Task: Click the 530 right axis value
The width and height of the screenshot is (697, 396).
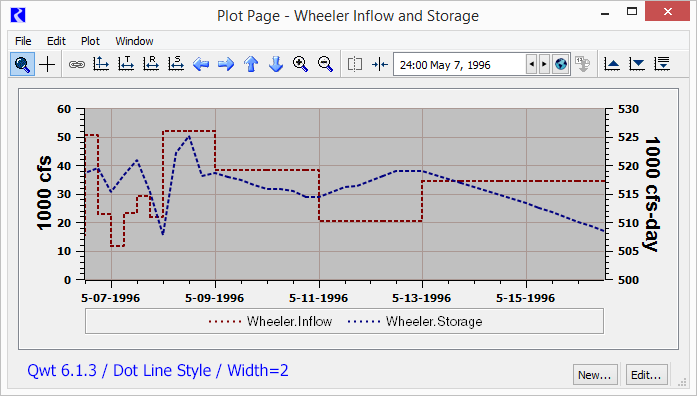Action: tap(628, 109)
